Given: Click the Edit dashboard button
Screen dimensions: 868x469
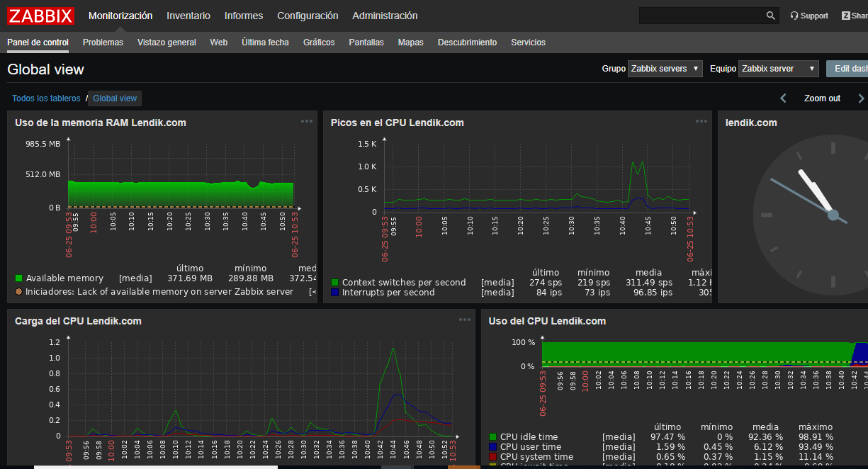Looking at the screenshot, I should pos(849,69).
